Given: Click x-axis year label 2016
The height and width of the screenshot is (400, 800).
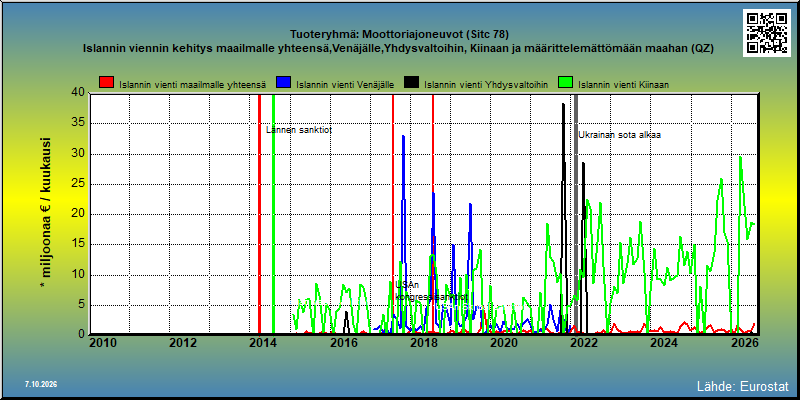Looking at the screenshot, I should tap(343, 344).
